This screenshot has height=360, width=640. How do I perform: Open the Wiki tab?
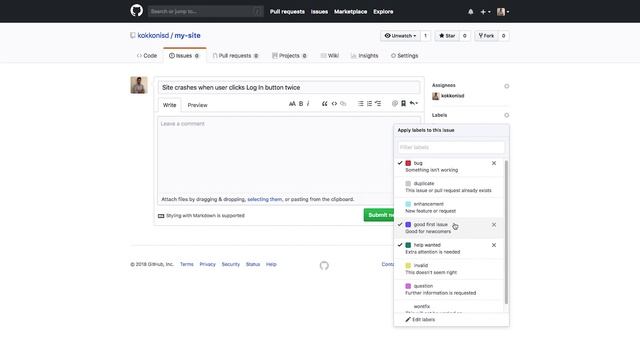coord(330,56)
